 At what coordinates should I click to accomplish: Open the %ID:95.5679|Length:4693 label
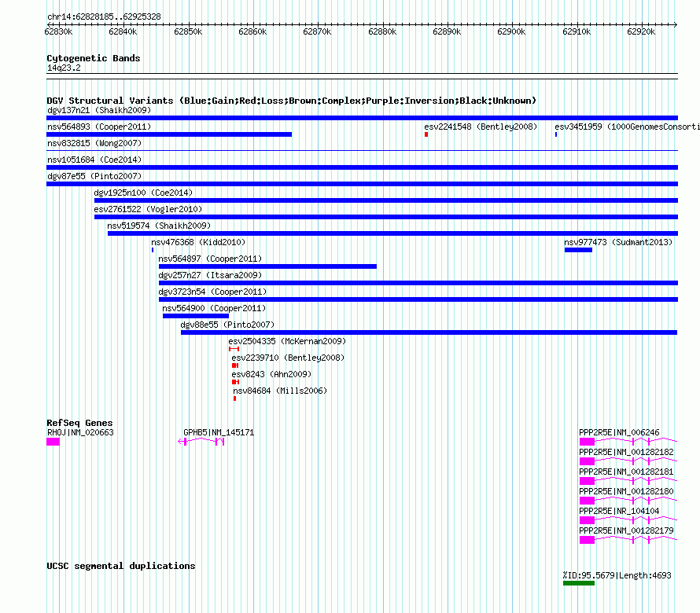click(617, 575)
